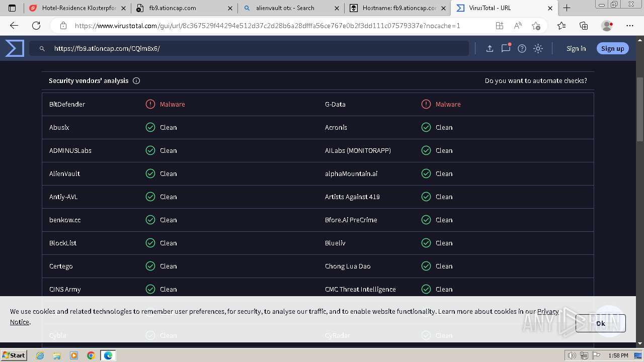Click the info icon beside Security vendors' analysis
The width and height of the screenshot is (644, 362).
(x=136, y=80)
